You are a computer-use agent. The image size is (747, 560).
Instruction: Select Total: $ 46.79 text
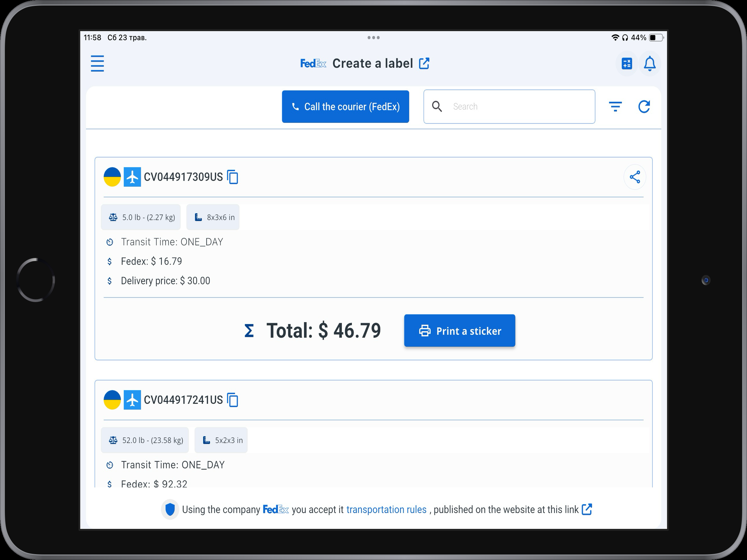point(323,330)
